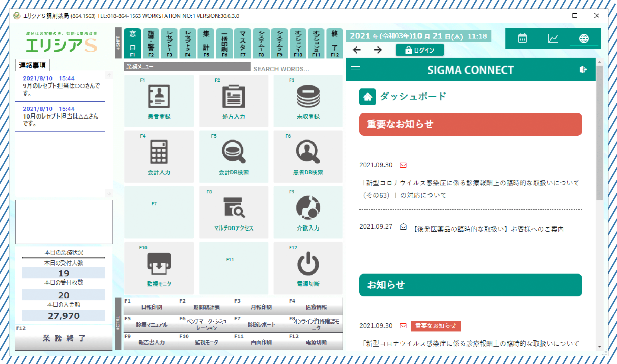617x364 pixels.
Task: Open the 会計入力 calculator tile
Action: [159, 157]
